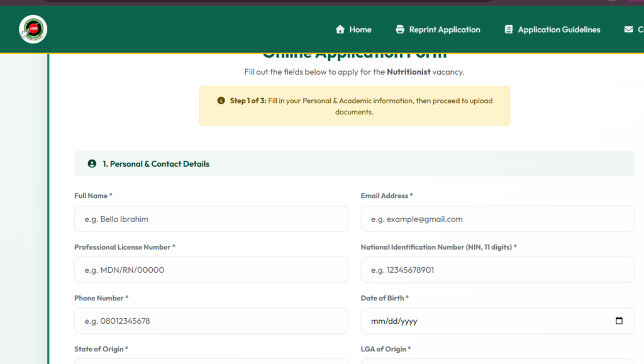644x364 pixels.
Task: Click the 'State of Origin *' label
Action: (101, 349)
